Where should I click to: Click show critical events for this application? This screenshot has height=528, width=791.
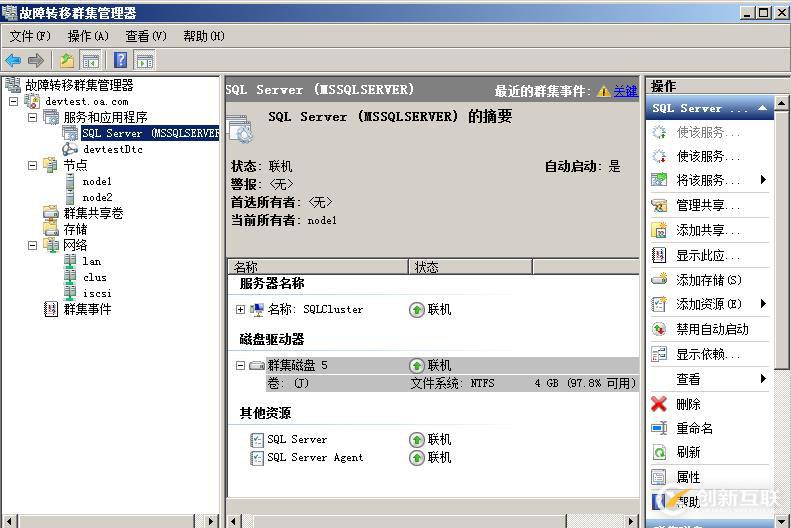click(708, 255)
